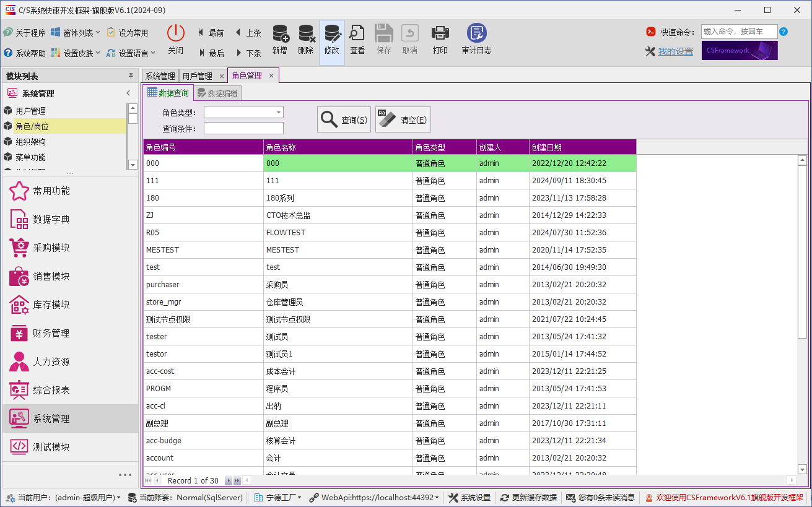
Task: Switch to the 用户管理 tab
Action: (x=198, y=76)
